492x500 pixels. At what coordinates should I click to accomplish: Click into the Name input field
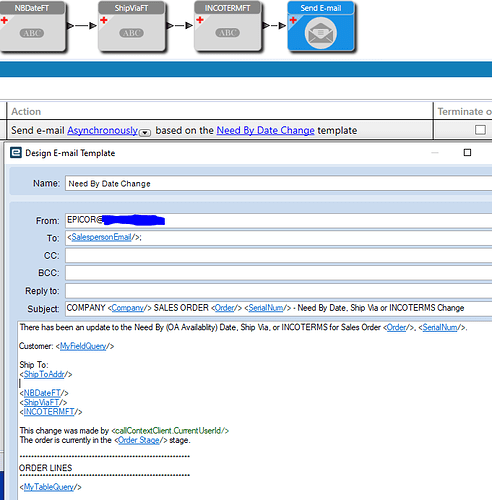(x=278, y=183)
